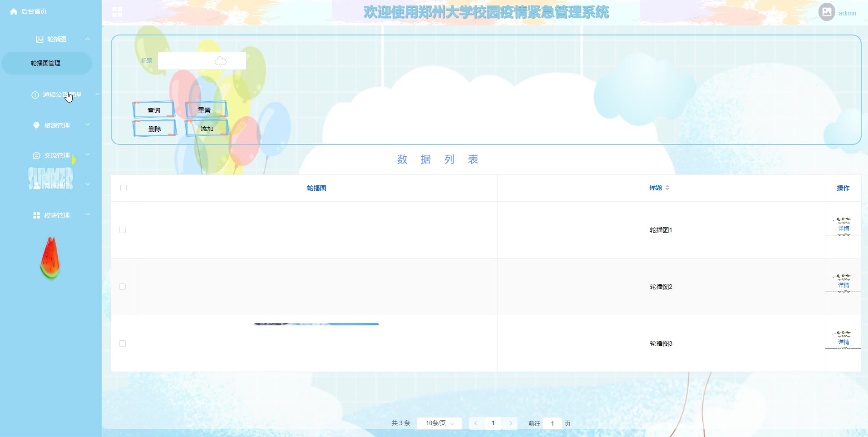Screen dimensions: 868x437
Task: Select the 轮播图管理 submenu item
Action: point(47,63)
